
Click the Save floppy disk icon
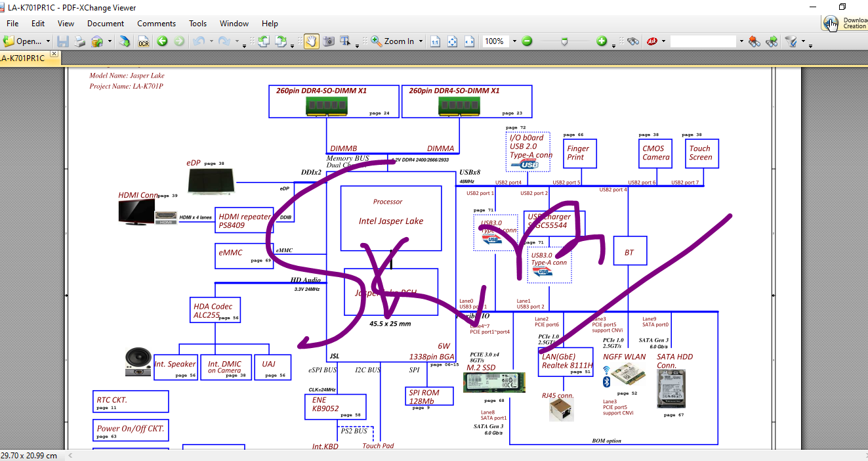click(x=63, y=41)
